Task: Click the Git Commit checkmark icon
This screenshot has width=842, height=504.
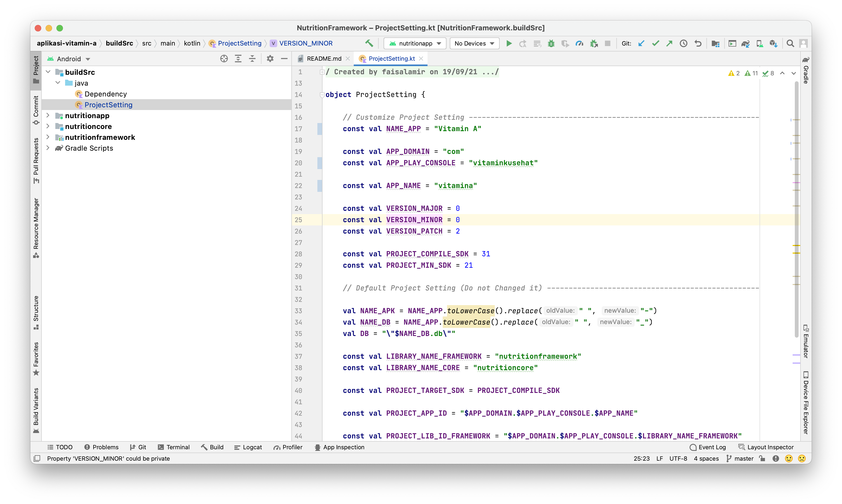Action: (x=655, y=43)
